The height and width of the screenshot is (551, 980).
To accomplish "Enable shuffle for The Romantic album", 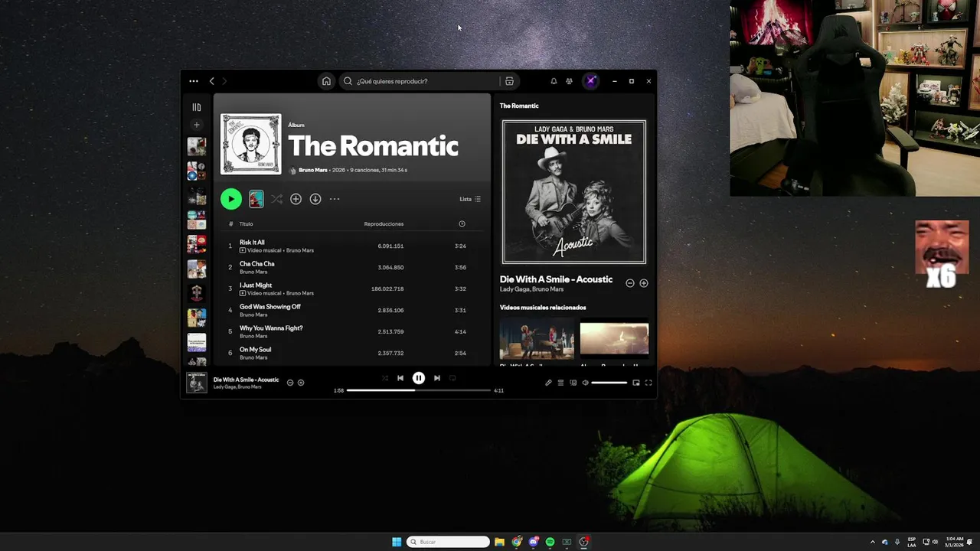I will [276, 199].
